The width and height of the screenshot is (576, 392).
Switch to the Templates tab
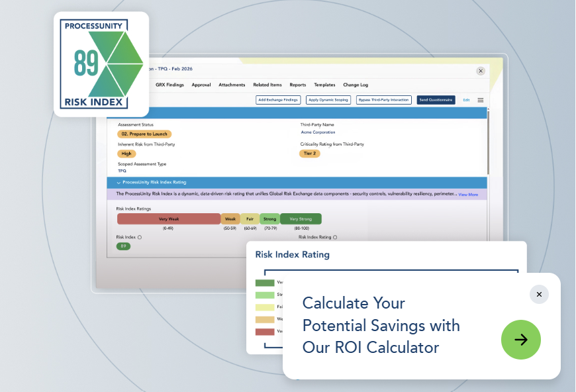click(x=324, y=85)
